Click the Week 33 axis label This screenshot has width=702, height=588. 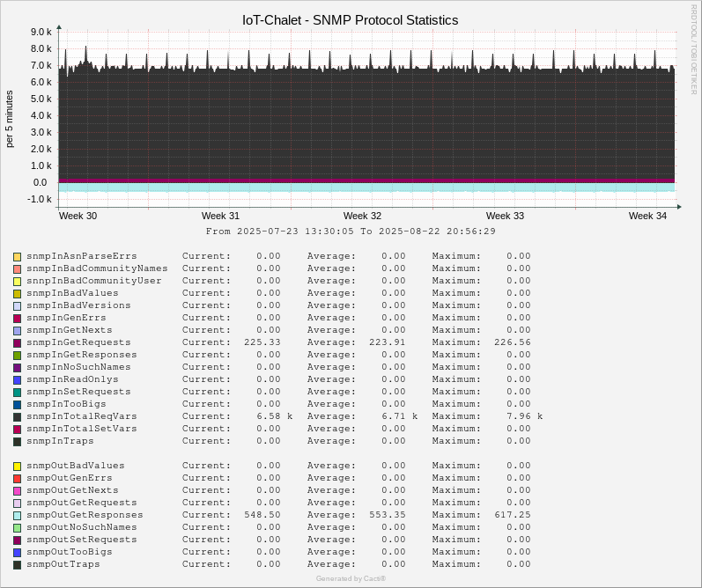click(x=505, y=216)
